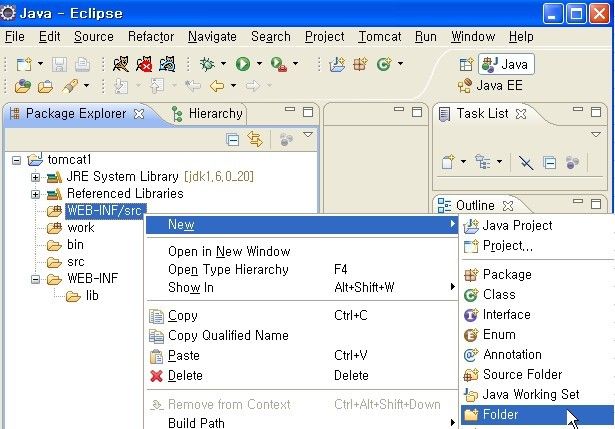Viewport: 615px width, 429px height.
Task: Open Package Explorer view menu triangle
Action: pos(308,135)
